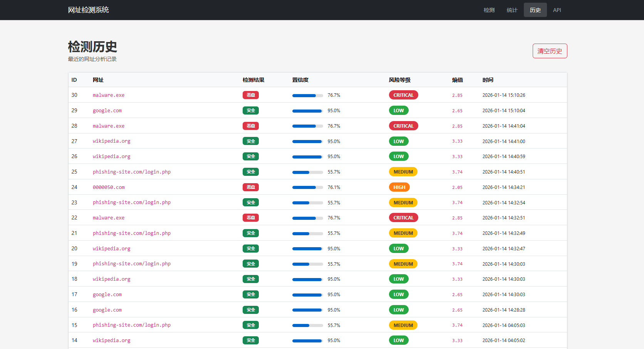This screenshot has width=644, height=349.
Task: Click the confidence bar in row 24
Action: [x=308, y=187]
